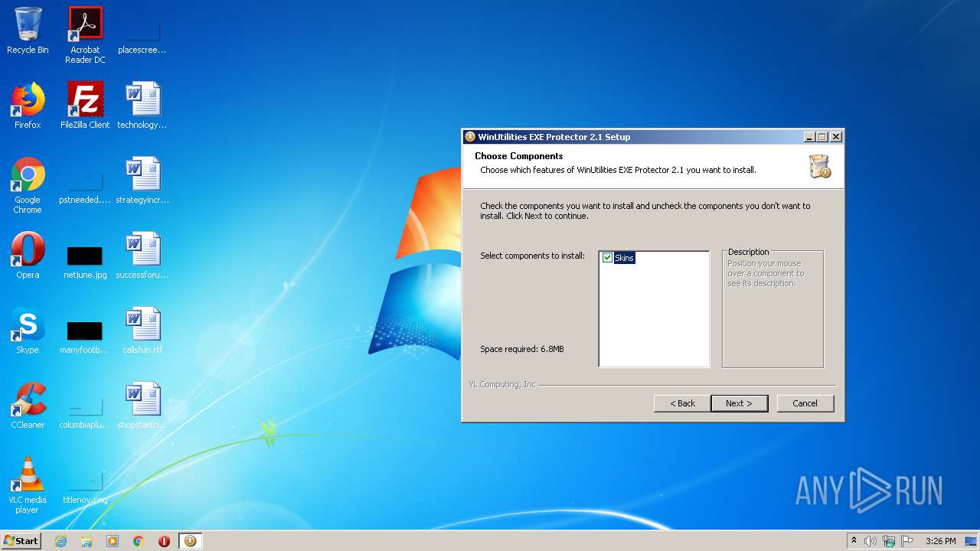Select callsfun.rtf document icon
Viewport: 980px width, 551px height.
tap(142, 331)
